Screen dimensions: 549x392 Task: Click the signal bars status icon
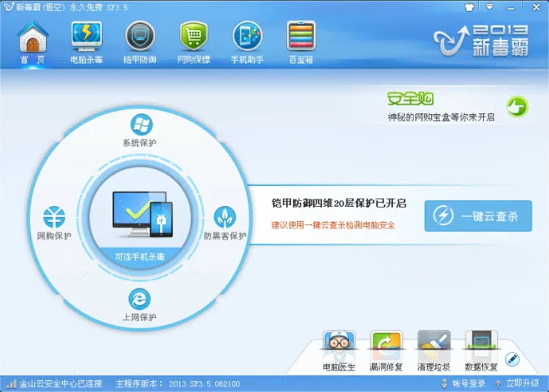12,384
